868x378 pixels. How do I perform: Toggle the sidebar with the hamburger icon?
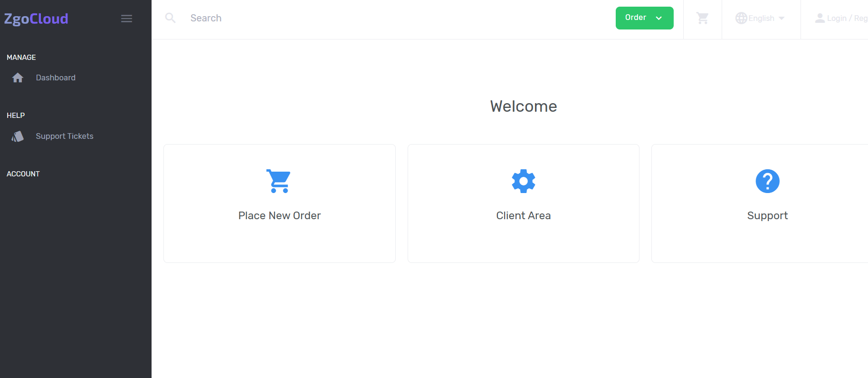pos(126,19)
